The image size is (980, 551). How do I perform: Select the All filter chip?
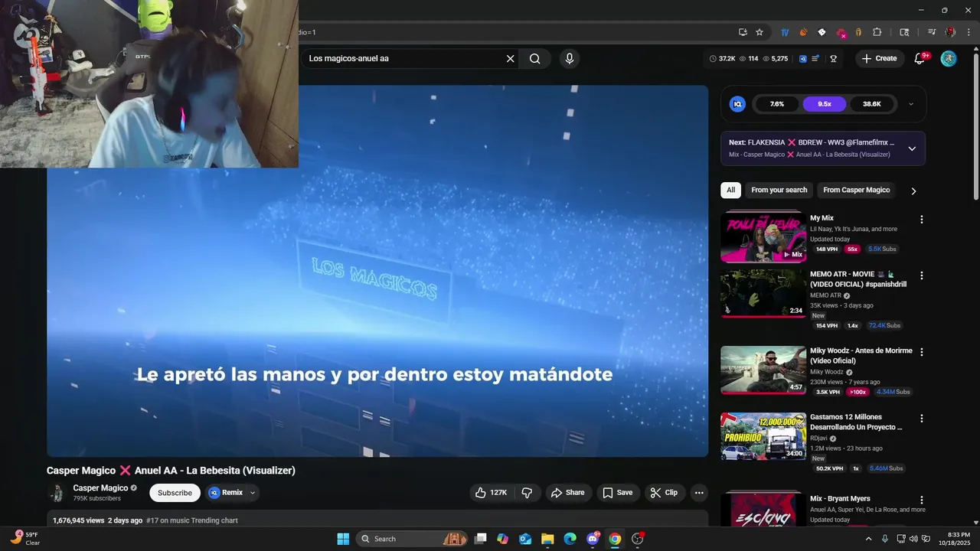730,190
